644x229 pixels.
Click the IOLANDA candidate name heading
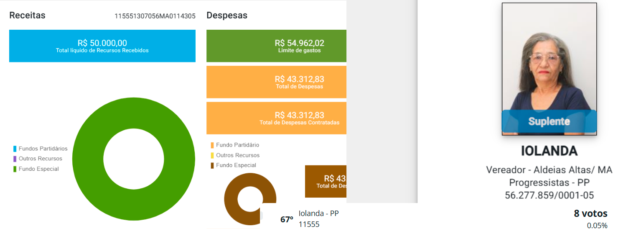(549, 151)
